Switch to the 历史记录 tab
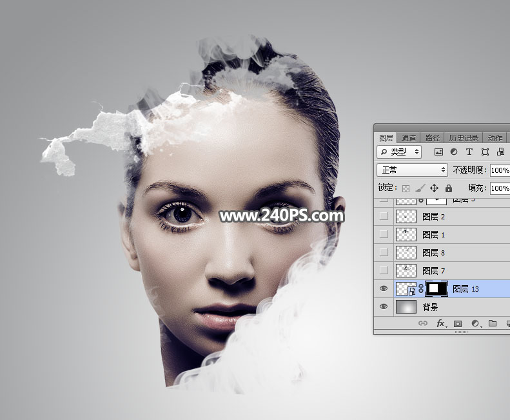Image resolution: width=510 pixels, height=420 pixels. point(464,137)
